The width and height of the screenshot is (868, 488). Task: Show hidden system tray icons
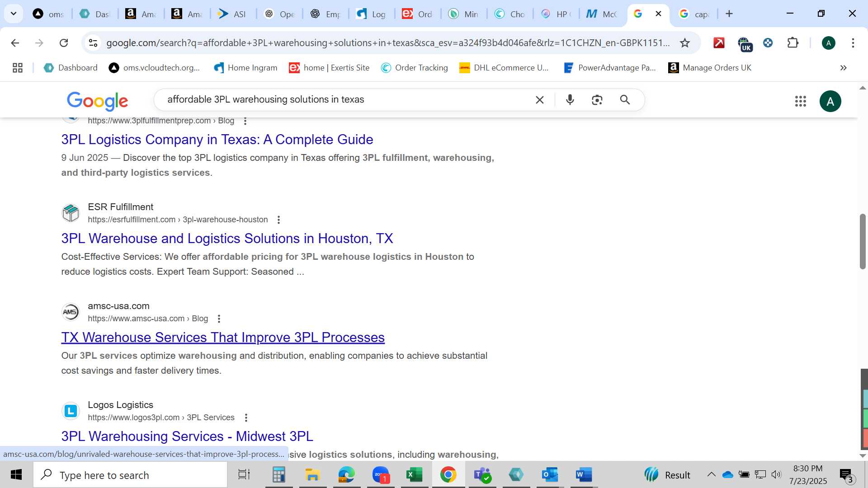711,474
